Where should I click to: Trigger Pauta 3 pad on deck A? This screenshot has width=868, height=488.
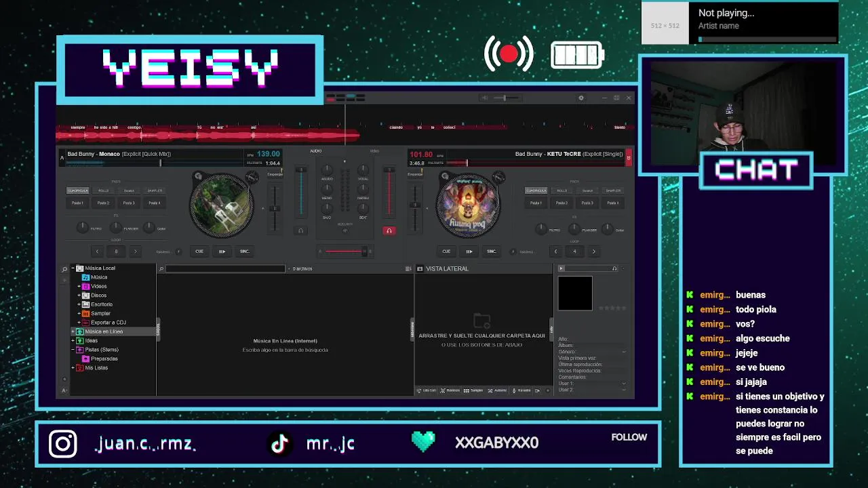[129, 203]
